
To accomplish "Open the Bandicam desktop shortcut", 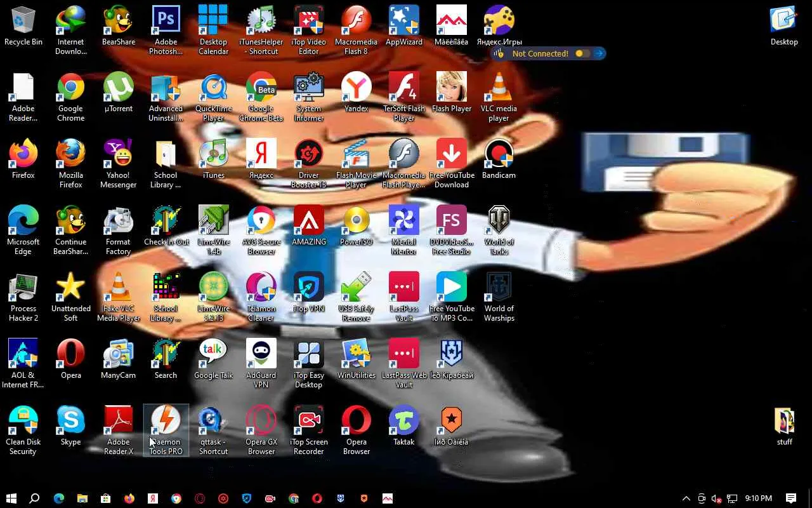I will click(x=499, y=159).
